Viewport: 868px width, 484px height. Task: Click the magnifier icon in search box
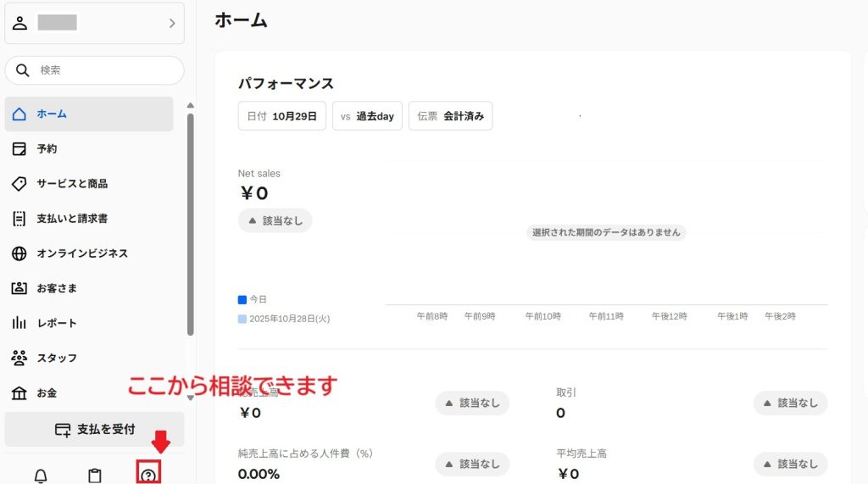click(x=23, y=70)
